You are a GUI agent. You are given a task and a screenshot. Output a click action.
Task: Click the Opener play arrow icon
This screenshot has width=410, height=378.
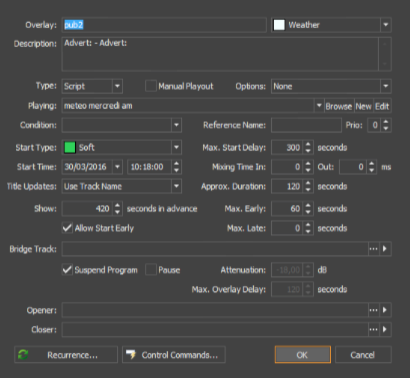[x=385, y=310]
